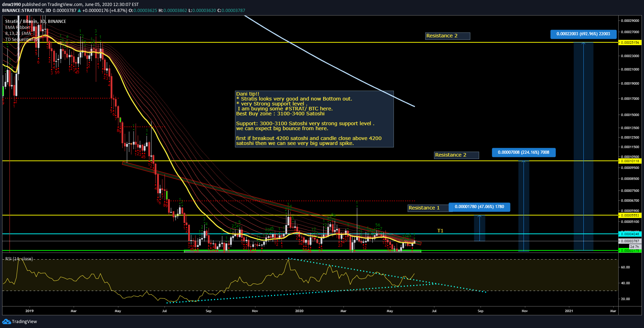Click the 2021 label on time axis
Image resolution: width=644 pixels, height=328 pixels.
click(x=569, y=311)
